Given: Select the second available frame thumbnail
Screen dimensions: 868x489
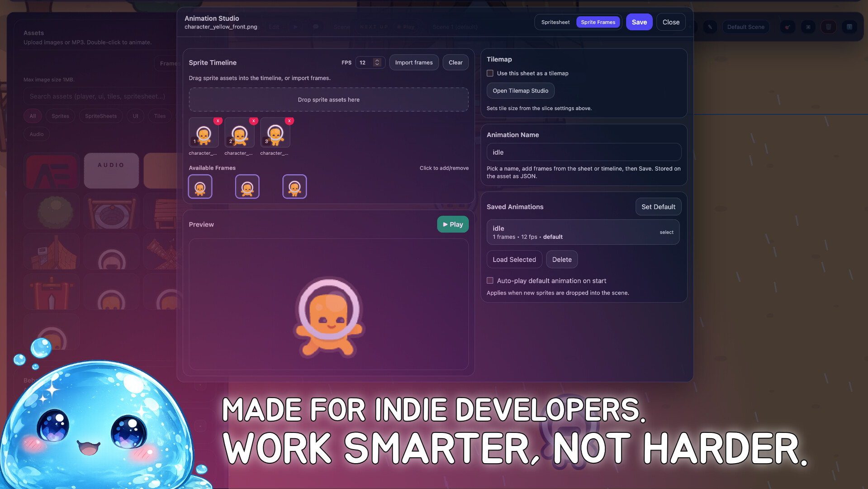Looking at the screenshot, I should click(x=247, y=187).
